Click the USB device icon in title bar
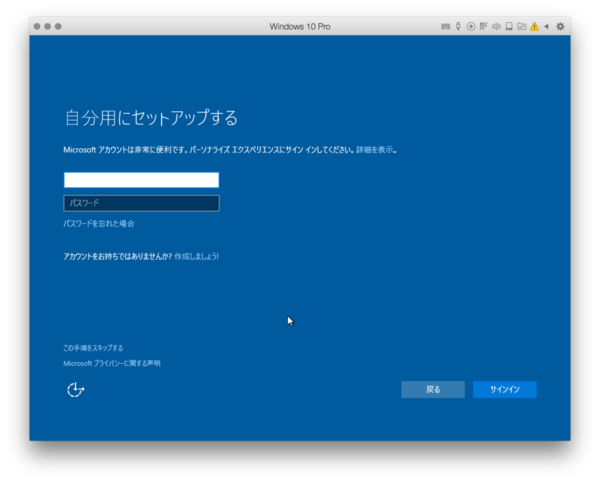The width and height of the screenshot is (600, 483). [x=458, y=26]
